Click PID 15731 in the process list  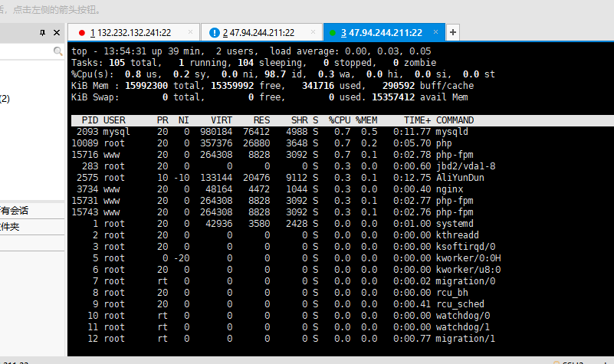(x=85, y=201)
